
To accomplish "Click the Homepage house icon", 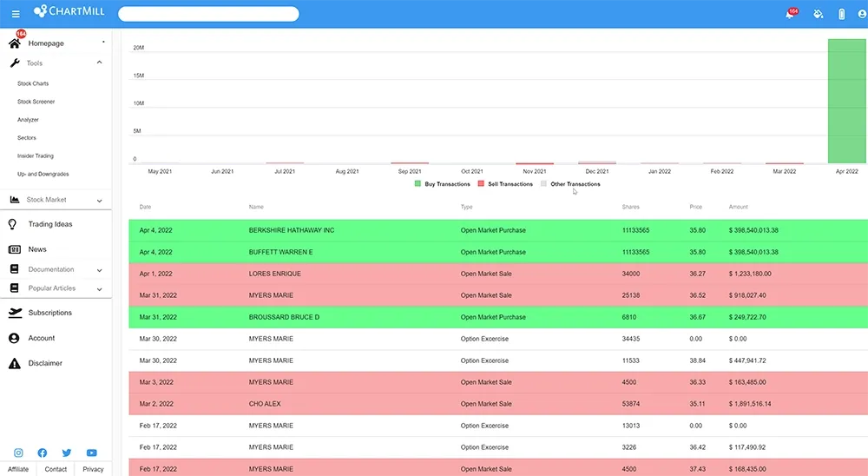I will click(15, 43).
